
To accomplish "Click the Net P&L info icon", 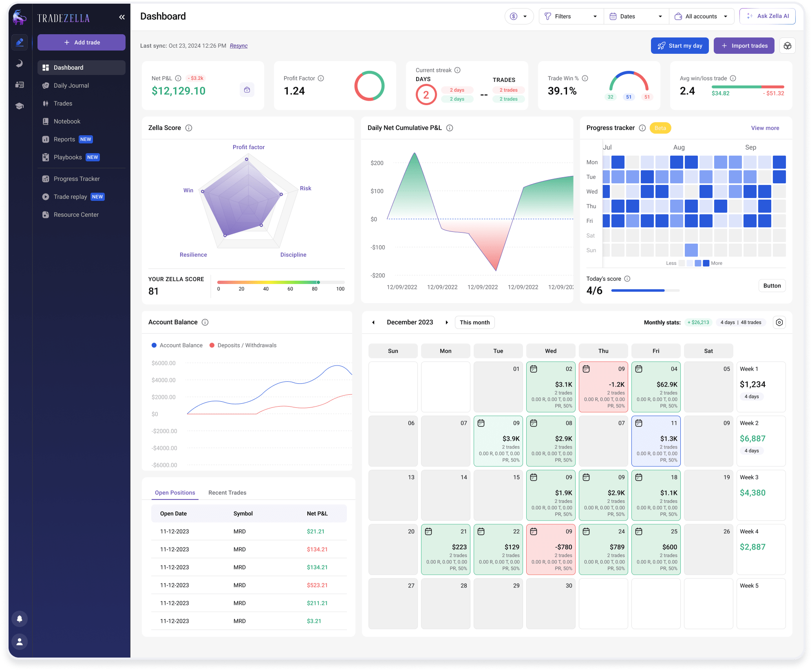I will (178, 78).
